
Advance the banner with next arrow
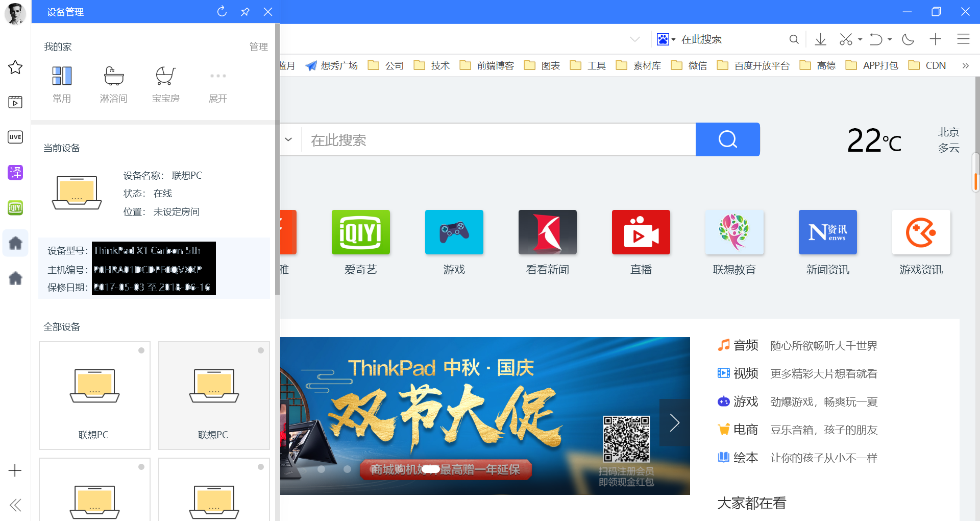tap(674, 422)
